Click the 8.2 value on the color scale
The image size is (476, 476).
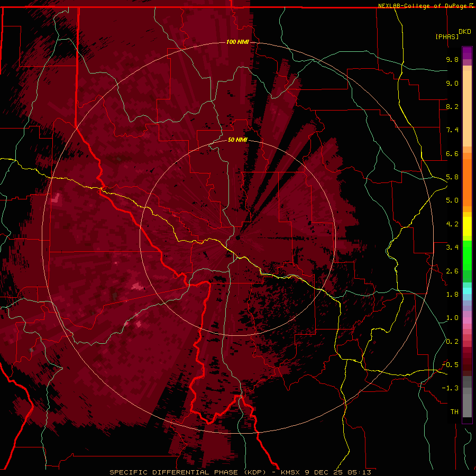[x=452, y=106]
